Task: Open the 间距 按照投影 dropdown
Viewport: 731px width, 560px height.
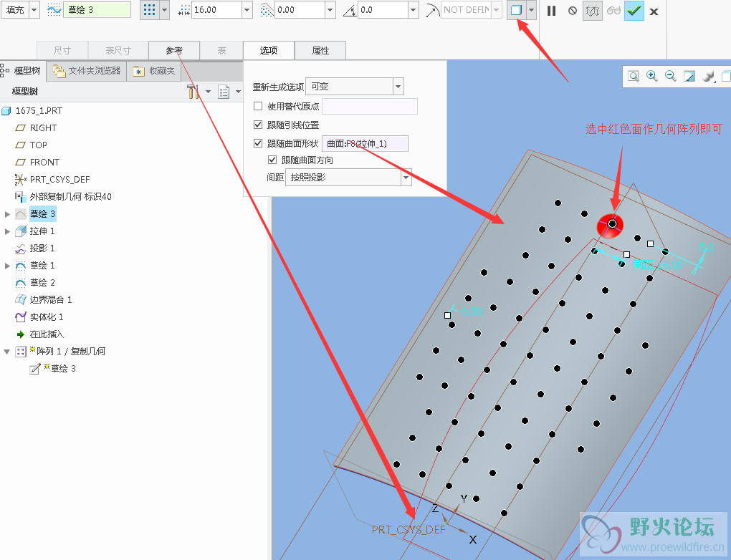Action: 406,177
